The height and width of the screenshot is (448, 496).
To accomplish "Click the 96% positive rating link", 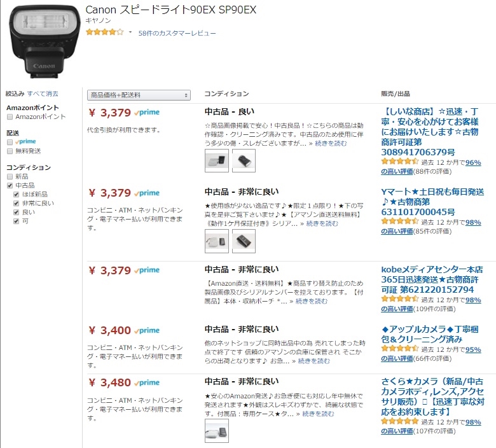I will [x=473, y=162].
